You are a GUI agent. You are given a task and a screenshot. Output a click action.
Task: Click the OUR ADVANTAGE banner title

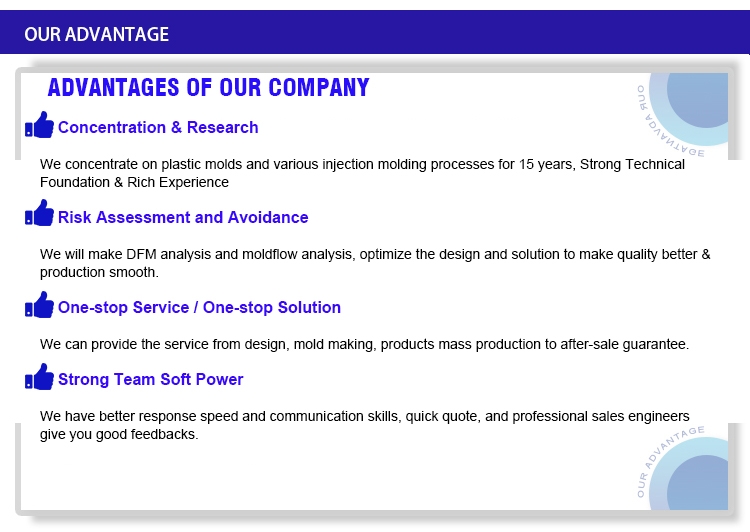(x=96, y=34)
